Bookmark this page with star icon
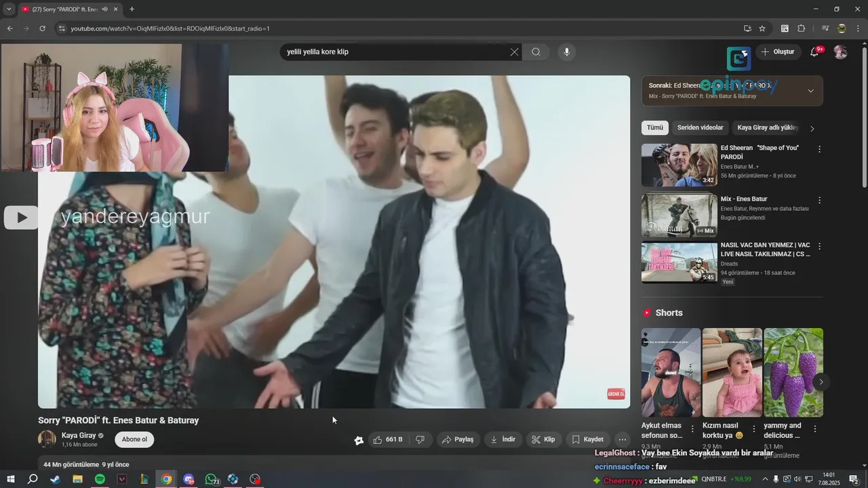Screen dimensions: 868x488 [x=762, y=28]
